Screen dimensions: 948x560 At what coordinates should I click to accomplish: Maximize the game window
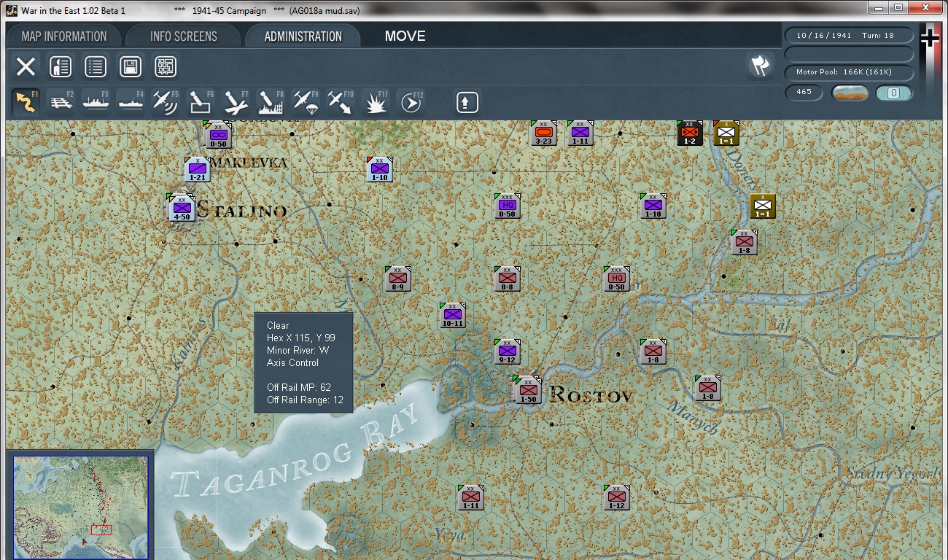click(x=898, y=8)
